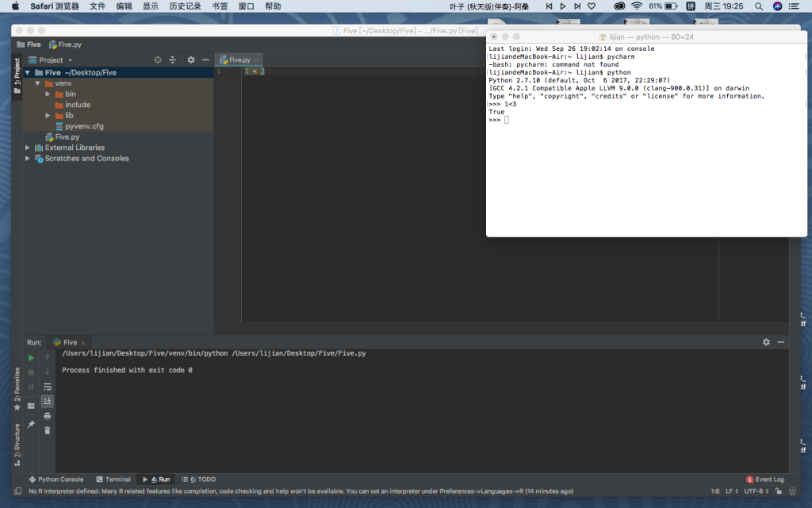Expand the bin folder
The image size is (812, 508).
[48, 94]
